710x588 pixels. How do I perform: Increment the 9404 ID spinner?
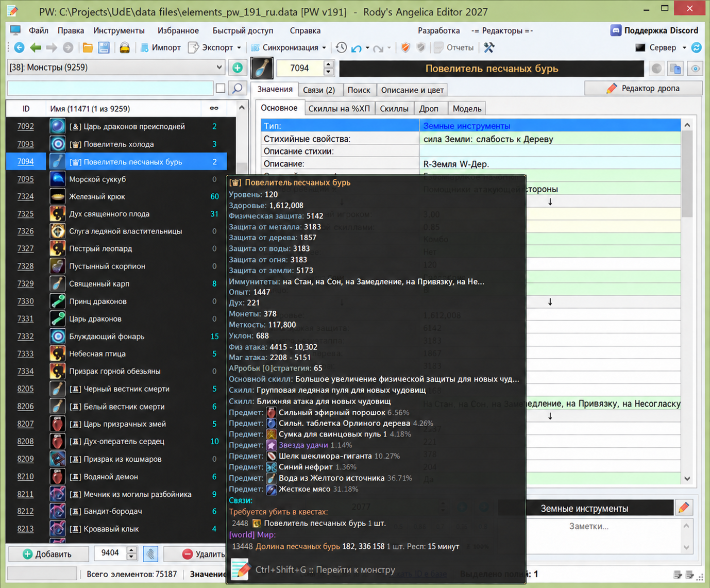click(132, 550)
